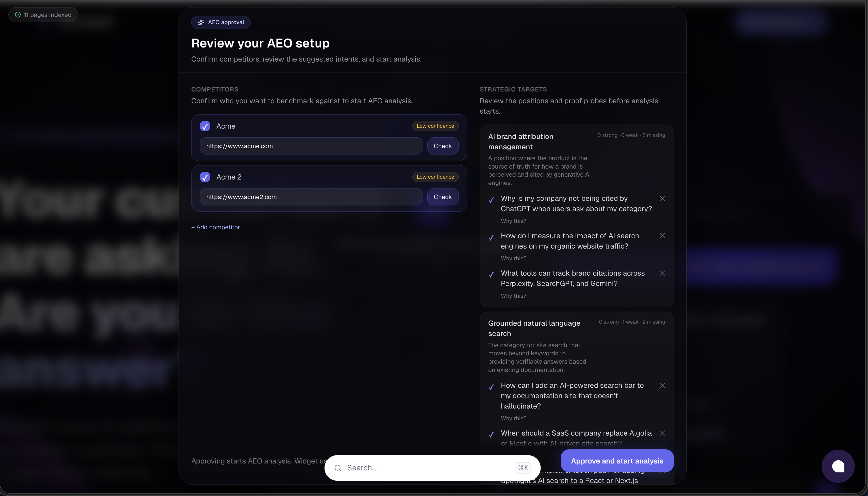Uncheck the Acme competitor checkbox
Screen dimensions: 868x496
pyautogui.click(x=205, y=126)
